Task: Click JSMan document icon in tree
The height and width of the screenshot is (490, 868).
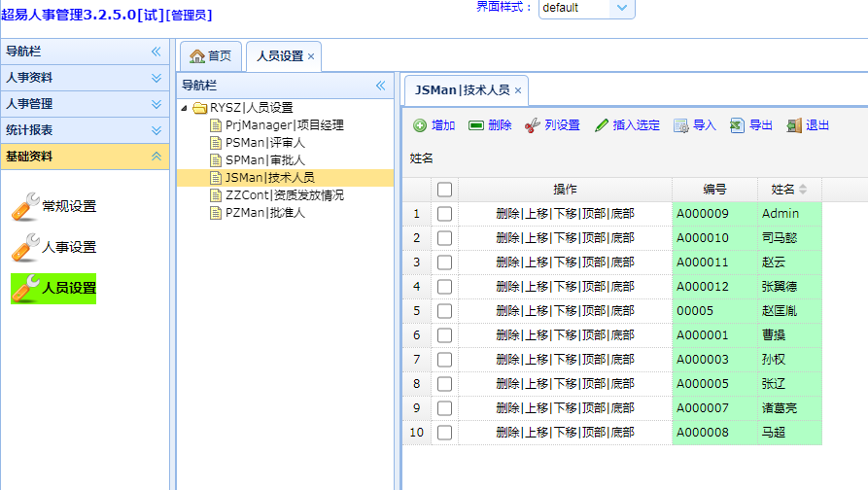Action: coord(216,178)
